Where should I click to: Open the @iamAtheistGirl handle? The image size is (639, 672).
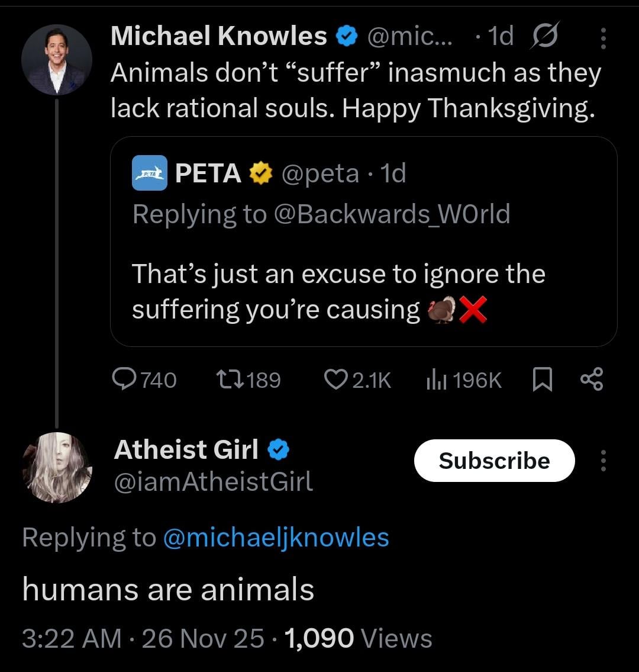(x=213, y=481)
